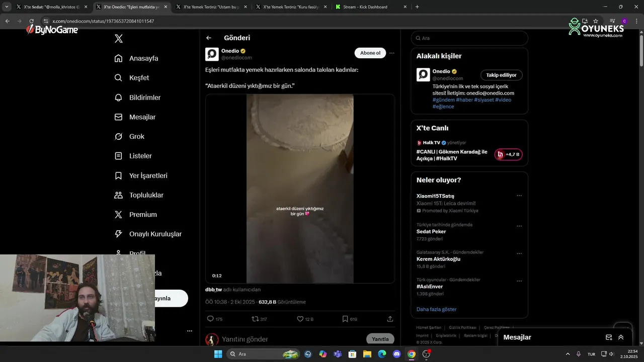Screen dimensions: 644x362
Task: Open options for Sedat Peker trend
Action: pyautogui.click(x=519, y=226)
